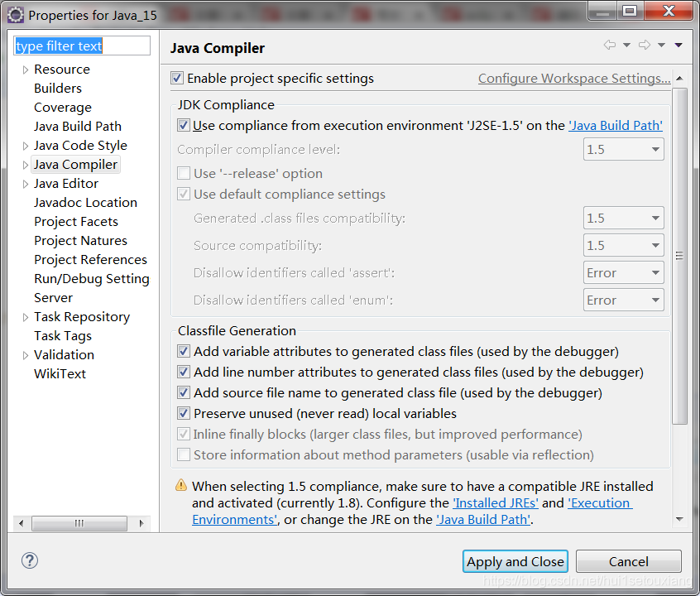700x596 pixels.
Task: Expand the Java Code Style node
Action: coord(26,146)
